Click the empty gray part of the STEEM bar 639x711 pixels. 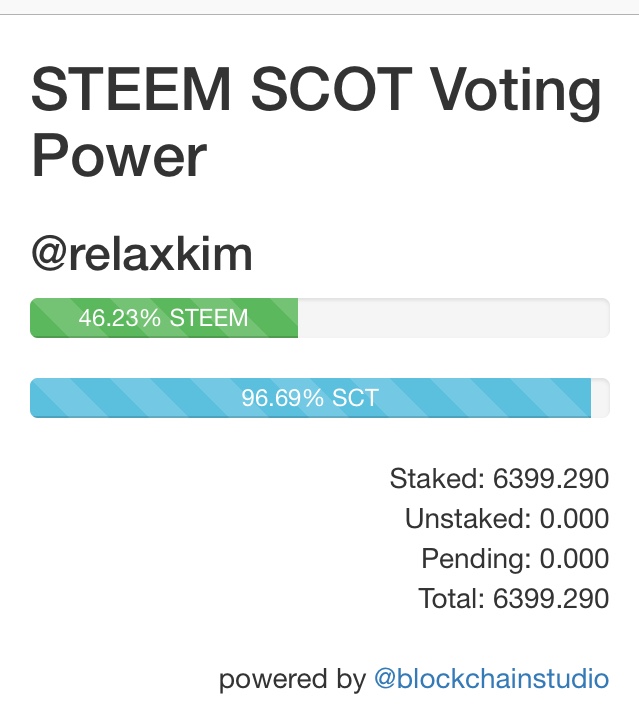[452, 318]
